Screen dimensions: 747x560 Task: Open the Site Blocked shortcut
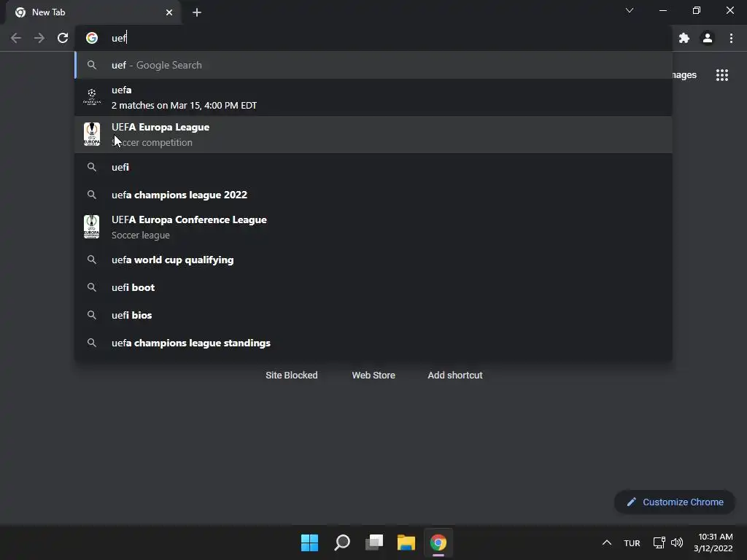pyautogui.click(x=292, y=376)
